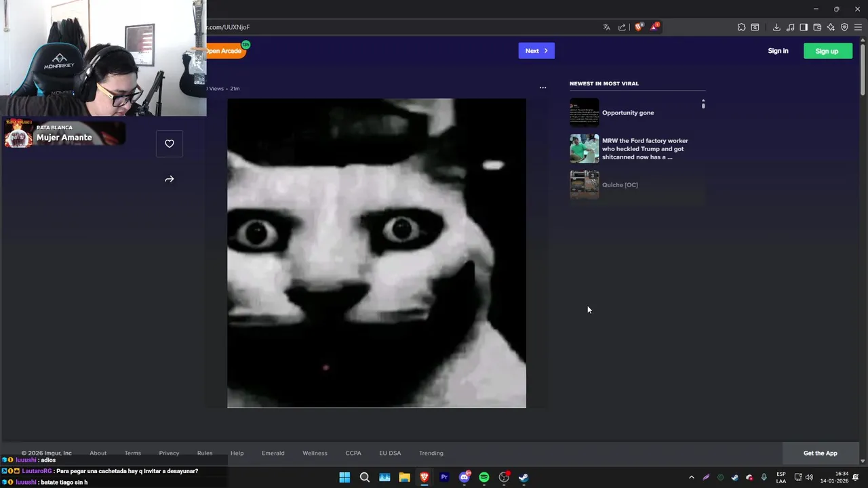The image size is (868, 488).
Task: Click the share page icon in address bar
Action: 622,27
